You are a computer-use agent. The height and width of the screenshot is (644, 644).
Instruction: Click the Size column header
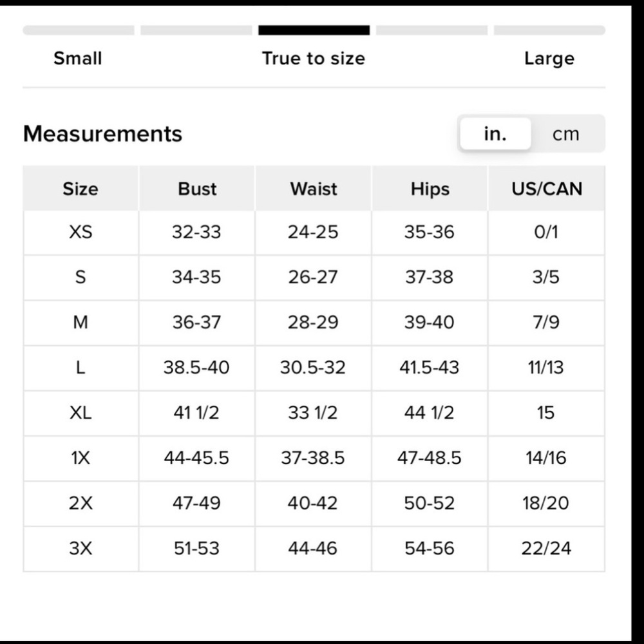click(80, 189)
